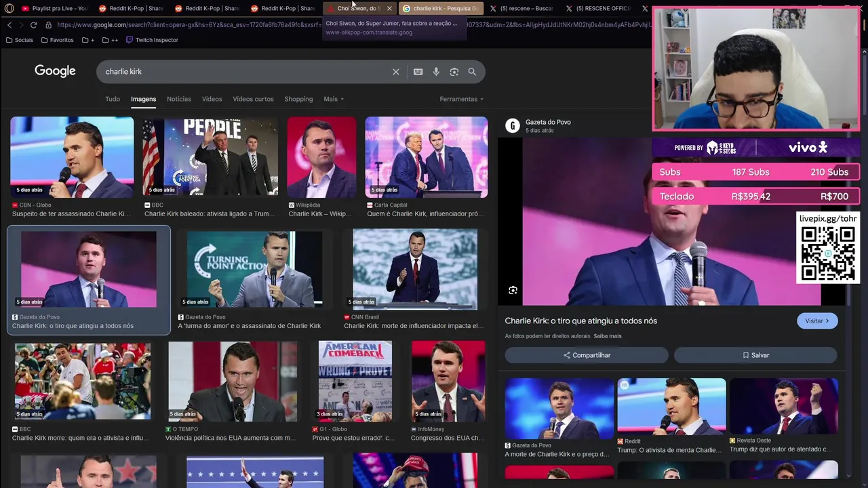Viewport: 868px width, 488px height.
Task: Click the padlock site-info icon
Action: pos(48,25)
